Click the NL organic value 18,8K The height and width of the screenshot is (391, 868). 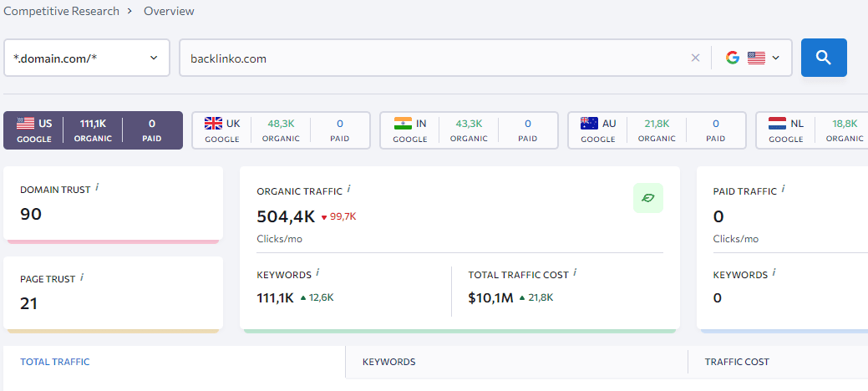[845, 124]
